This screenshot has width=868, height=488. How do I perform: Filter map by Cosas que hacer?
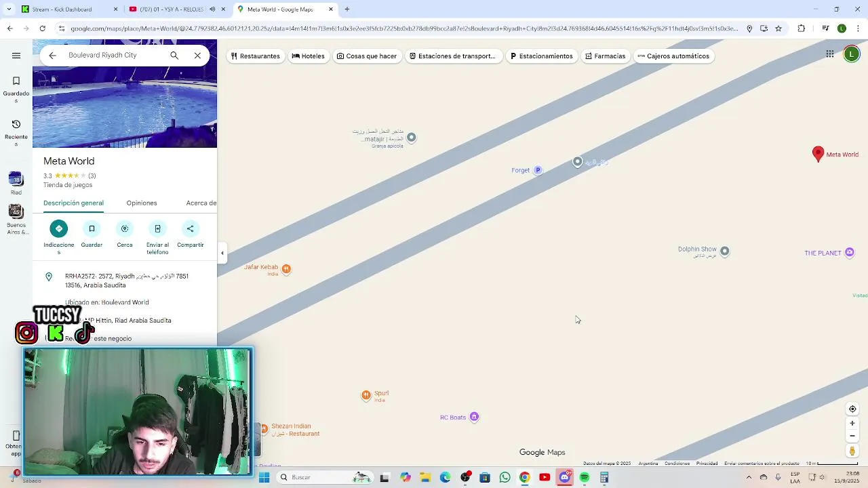366,56
